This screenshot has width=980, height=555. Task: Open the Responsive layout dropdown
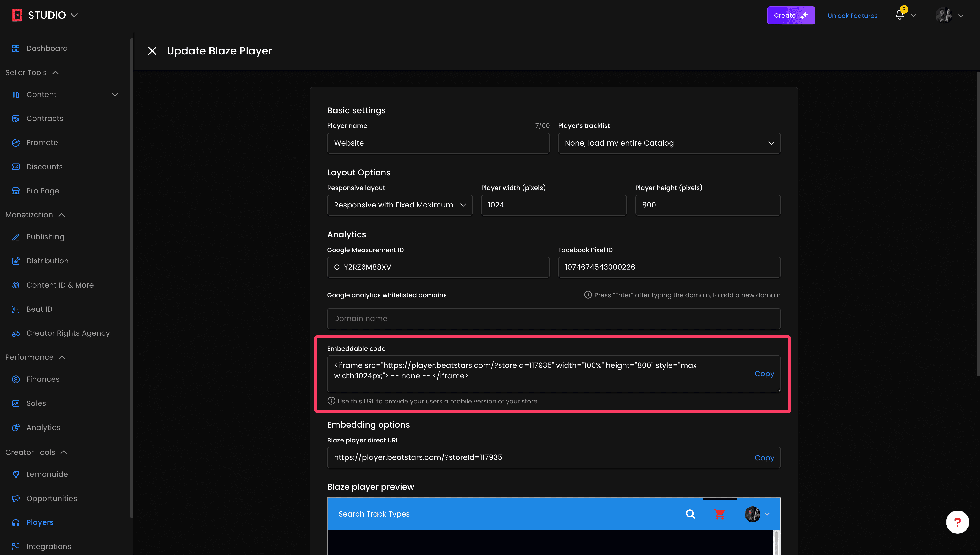point(400,205)
